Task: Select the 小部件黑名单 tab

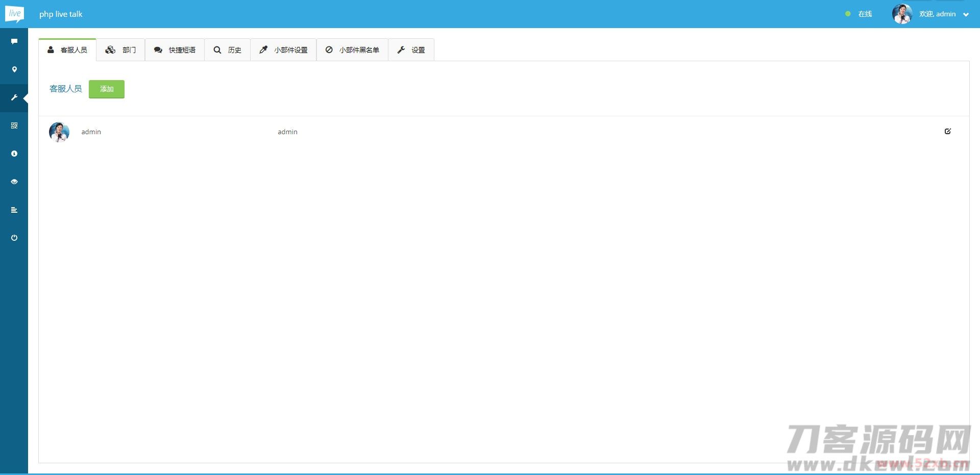Action: pyautogui.click(x=353, y=50)
